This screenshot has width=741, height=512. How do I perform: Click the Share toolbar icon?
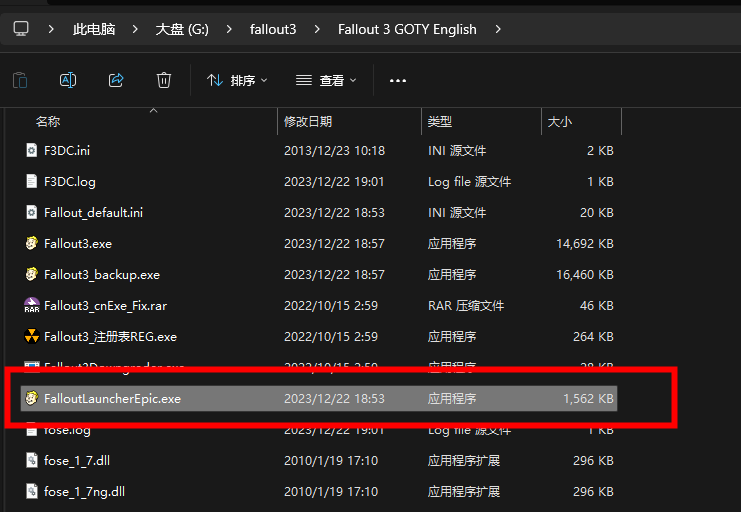pos(116,80)
